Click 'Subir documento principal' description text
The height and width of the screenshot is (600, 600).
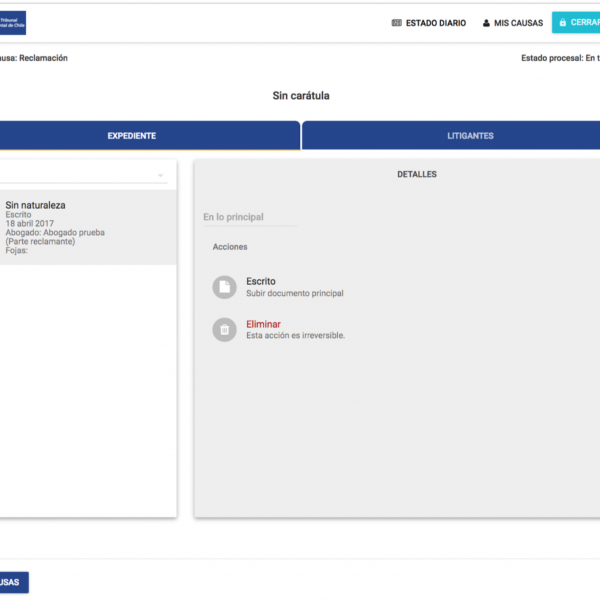click(x=295, y=294)
